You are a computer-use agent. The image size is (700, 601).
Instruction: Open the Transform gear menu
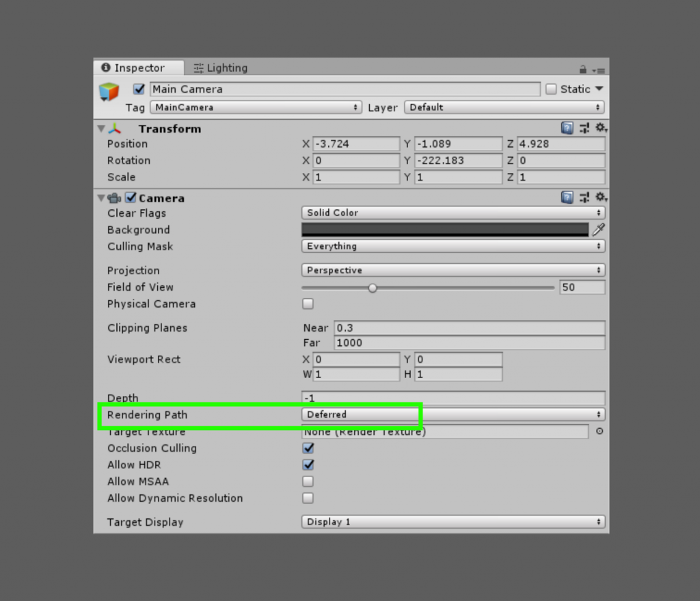[x=601, y=128]
